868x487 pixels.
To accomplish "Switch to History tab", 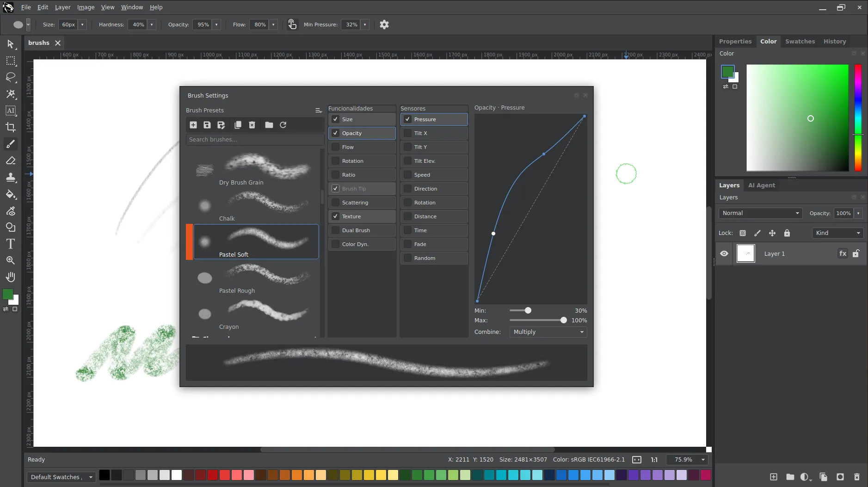I will click(x=835, y=41).
